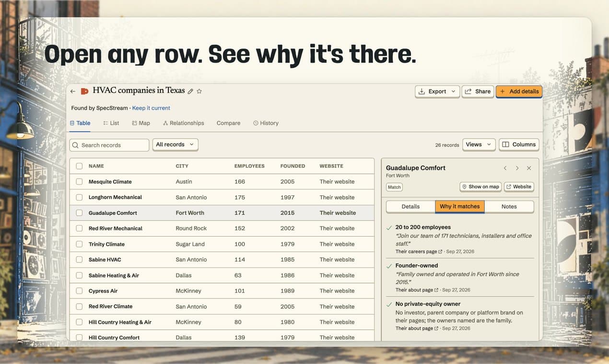Check the Trinity Climate row
This screenshot has height=364, width=609.
coord(79,244)
